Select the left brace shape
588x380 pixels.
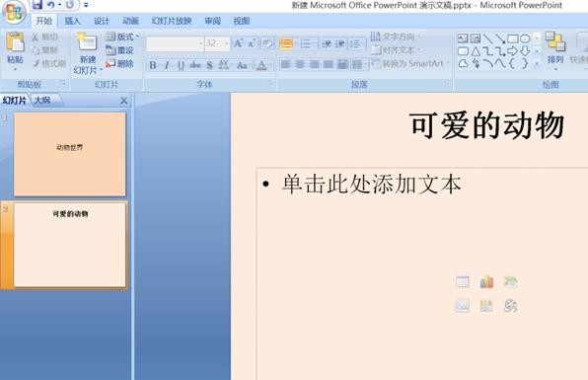512,63
